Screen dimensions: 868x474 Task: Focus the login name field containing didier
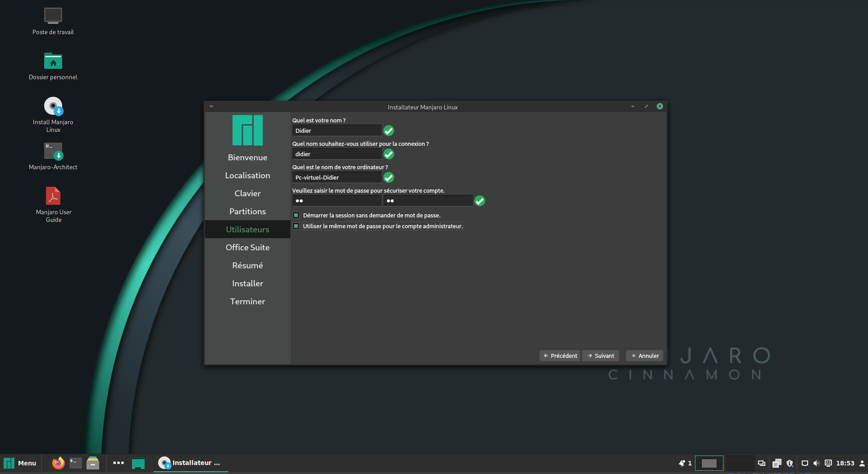coord(337,154)
